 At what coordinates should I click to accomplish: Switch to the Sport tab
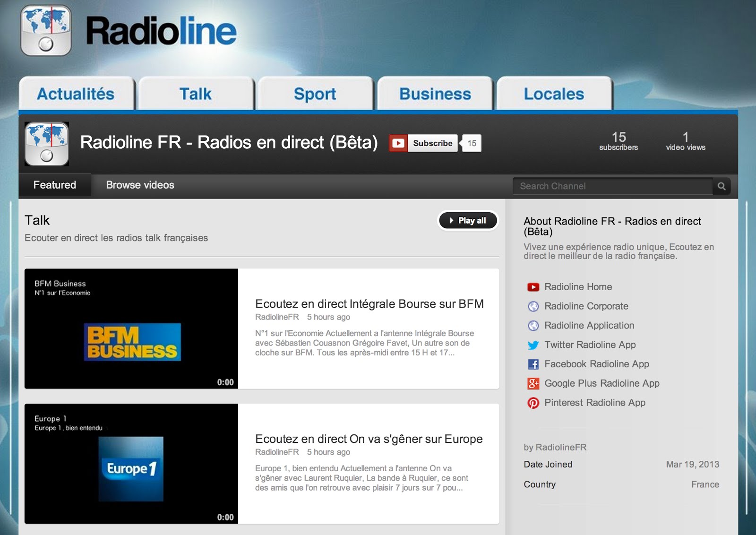coord(315,94)
